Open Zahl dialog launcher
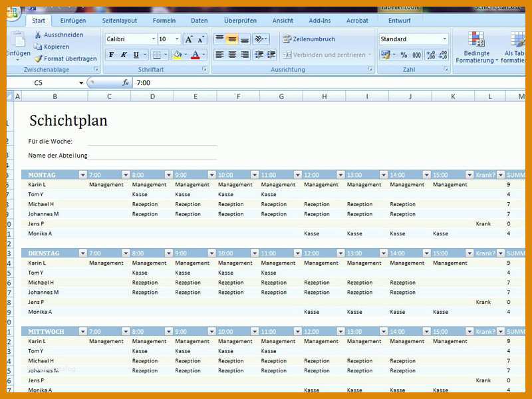Screen dimensions: 532x399 point(446,69)
